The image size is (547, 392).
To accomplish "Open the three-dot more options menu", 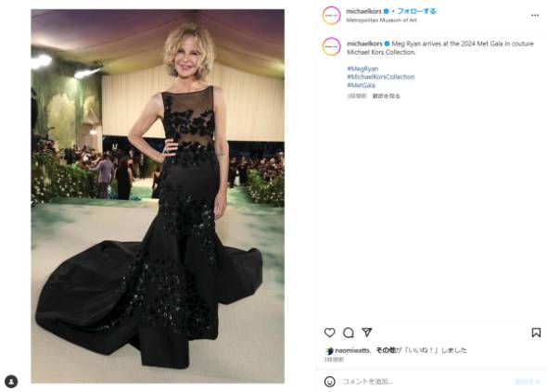I will (535, 16).
